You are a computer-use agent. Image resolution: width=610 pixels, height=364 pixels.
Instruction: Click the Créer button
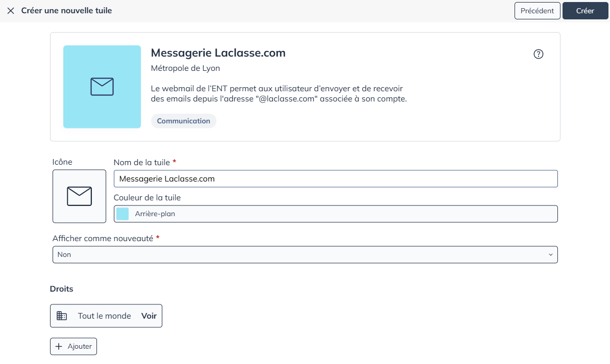585,11
